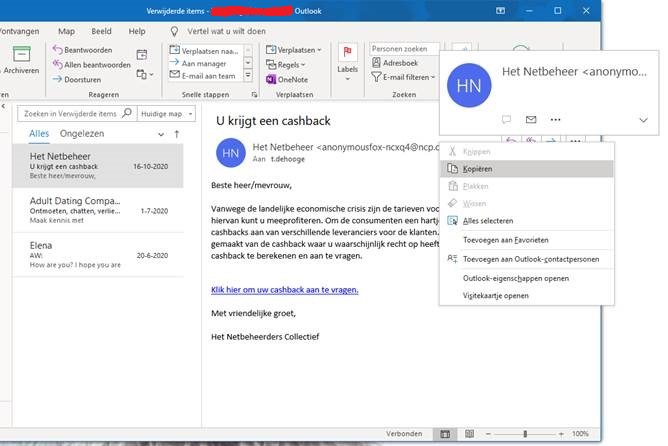The width and height of the screenshot is (668, 446).
Task: Open the Adresboek
Action: pos(395,63)
